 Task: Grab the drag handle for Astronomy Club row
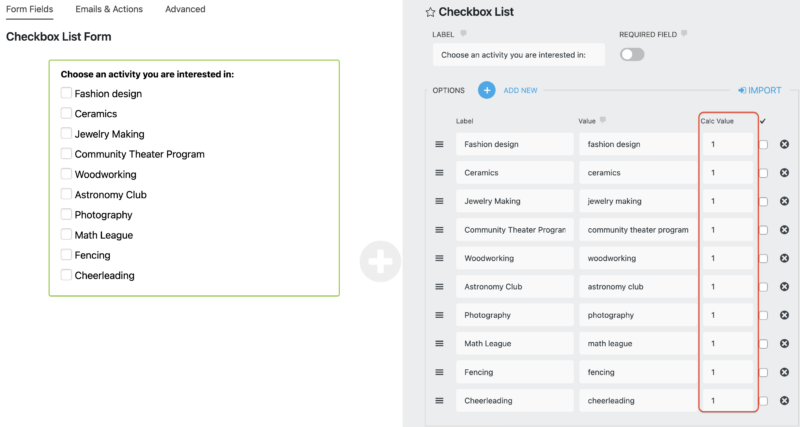[439, 287]
